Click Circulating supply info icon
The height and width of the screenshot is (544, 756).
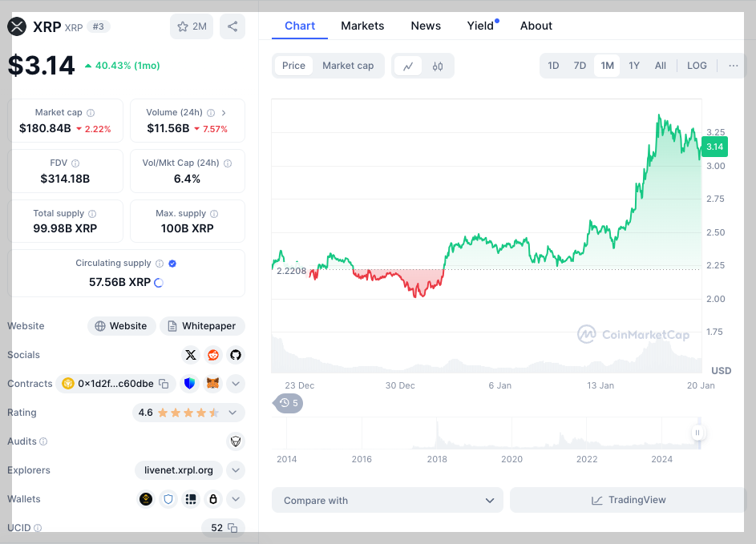point(160,264)
